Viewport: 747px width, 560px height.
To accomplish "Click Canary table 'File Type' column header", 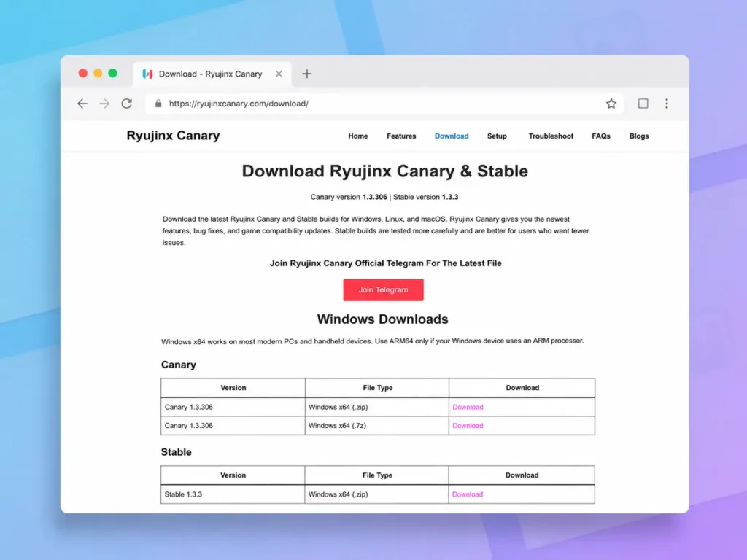I will pyautogui.click(x=377, y=388).
